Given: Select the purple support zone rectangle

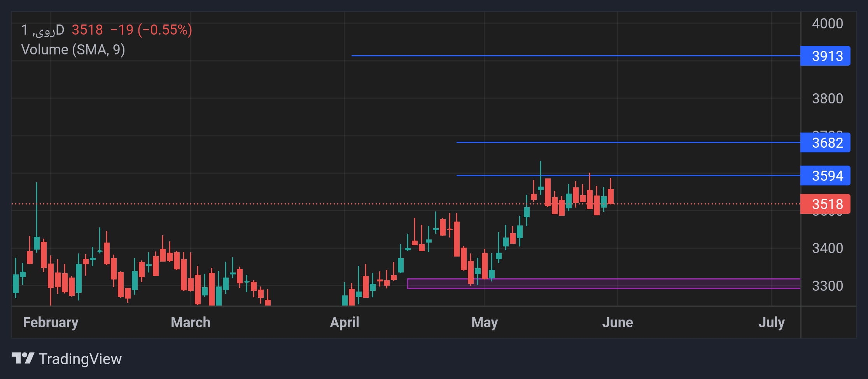Looking at the screenshot, I should click(604, 284).
